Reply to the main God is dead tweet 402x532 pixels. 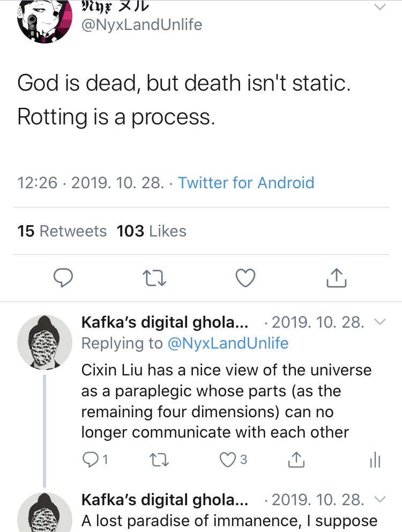(x=64, y=277)
